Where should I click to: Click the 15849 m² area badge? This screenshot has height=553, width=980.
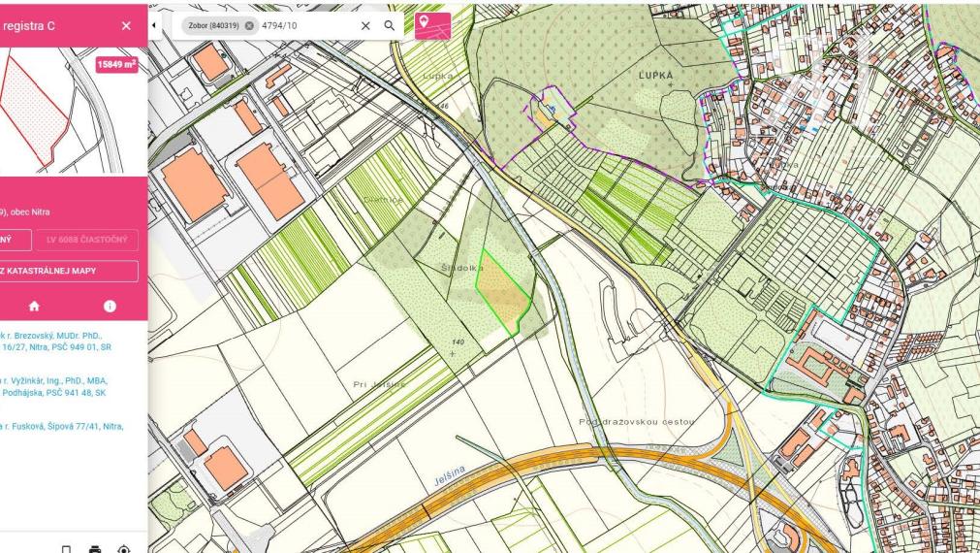tap(117, 65)
